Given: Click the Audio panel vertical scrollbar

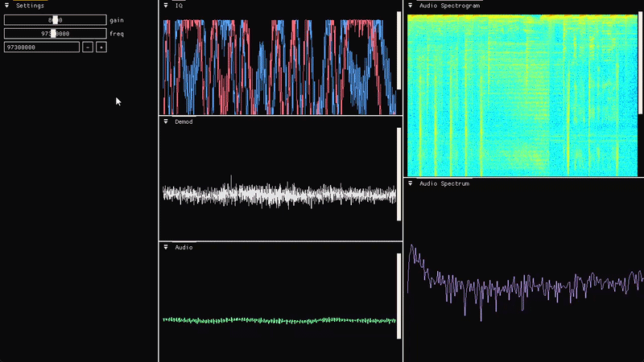Looking at the screenshot, I should coord(398,296).
